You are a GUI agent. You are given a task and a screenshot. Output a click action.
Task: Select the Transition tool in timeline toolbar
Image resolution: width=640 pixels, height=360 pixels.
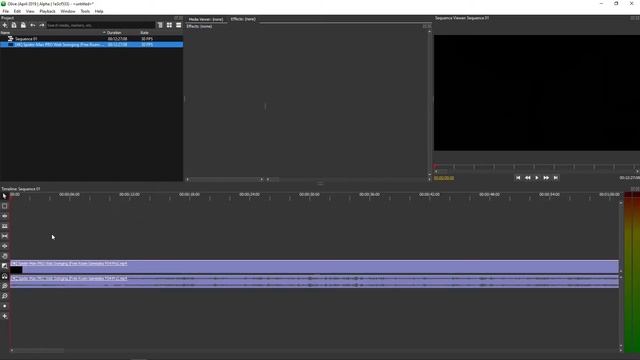(5, 266)
